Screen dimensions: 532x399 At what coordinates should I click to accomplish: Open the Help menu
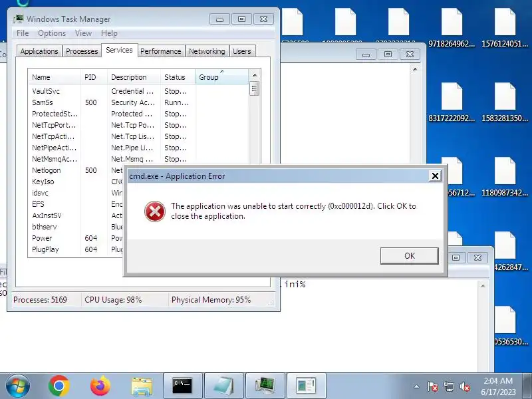(x=109, y=33)
